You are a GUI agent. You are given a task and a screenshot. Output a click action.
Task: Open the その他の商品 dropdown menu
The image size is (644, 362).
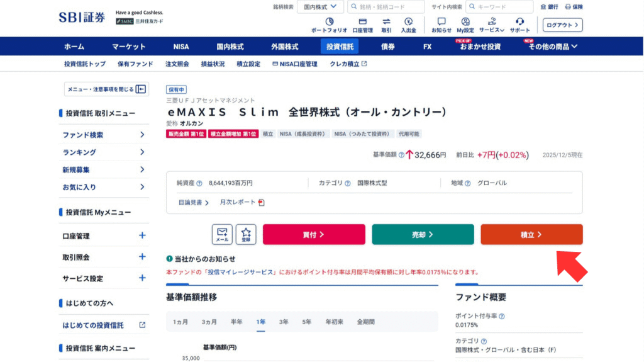tap(552, 47)
